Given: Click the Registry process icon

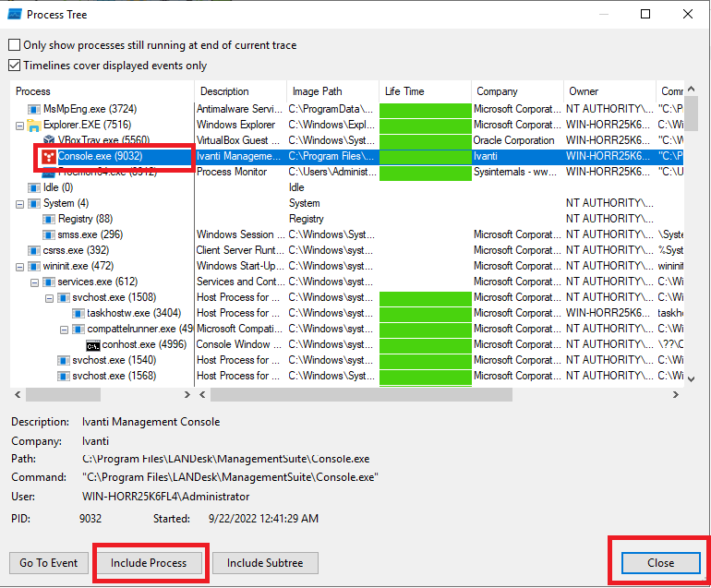Looking at the screenshot, I should tap(49, 219).
